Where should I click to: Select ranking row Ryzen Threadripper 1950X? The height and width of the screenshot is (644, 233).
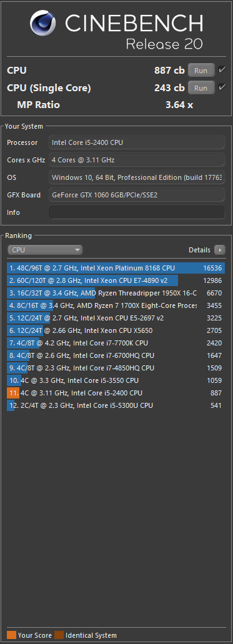coord(116,293)
